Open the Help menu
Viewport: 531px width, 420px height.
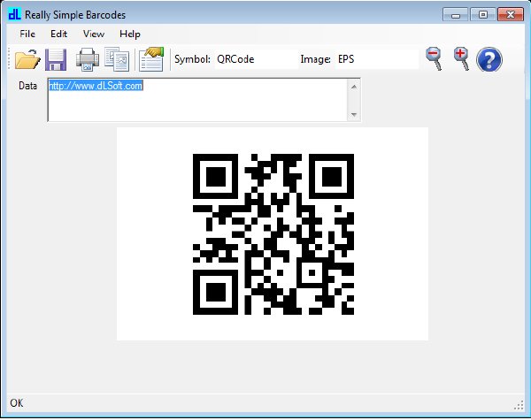point(130,34)
